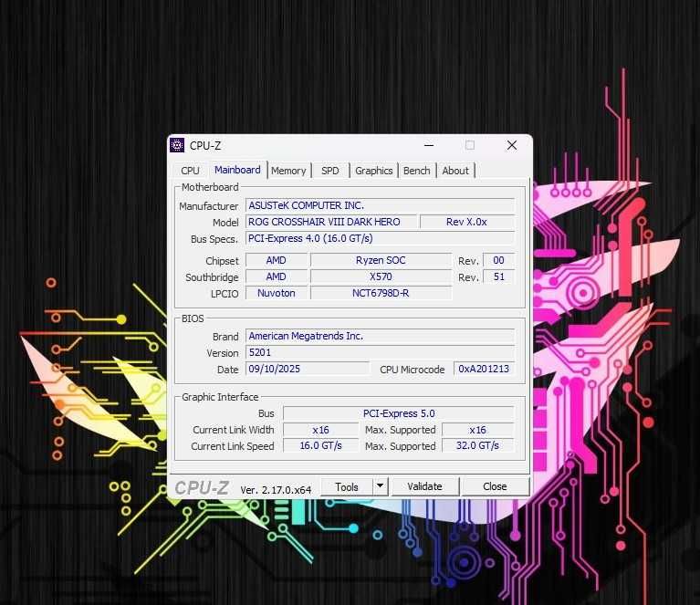Click the Close button at bottom

coord(495,486)
